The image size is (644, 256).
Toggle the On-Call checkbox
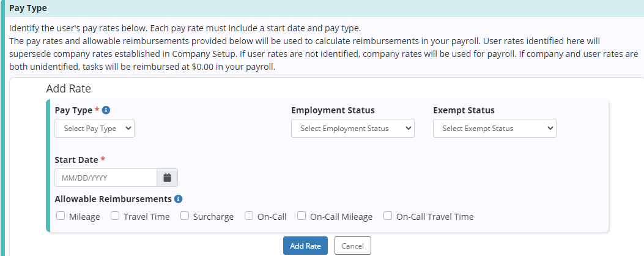point(249,216)
